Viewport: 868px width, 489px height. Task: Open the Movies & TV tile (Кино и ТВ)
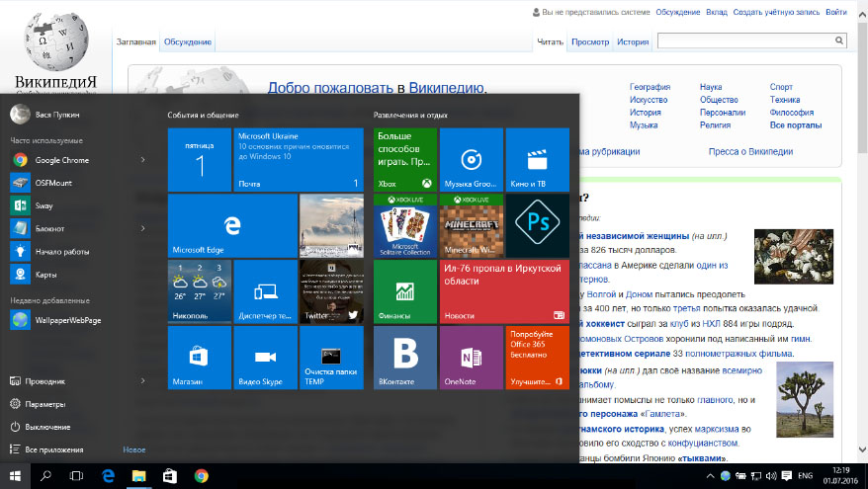click(x=537, y=160)
